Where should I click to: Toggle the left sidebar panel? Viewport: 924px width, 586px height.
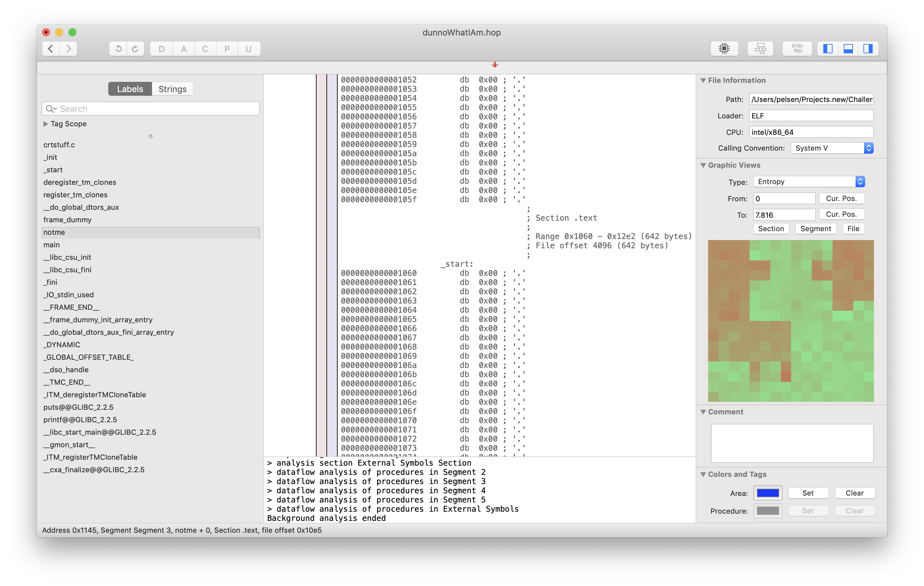click(828, 49)
